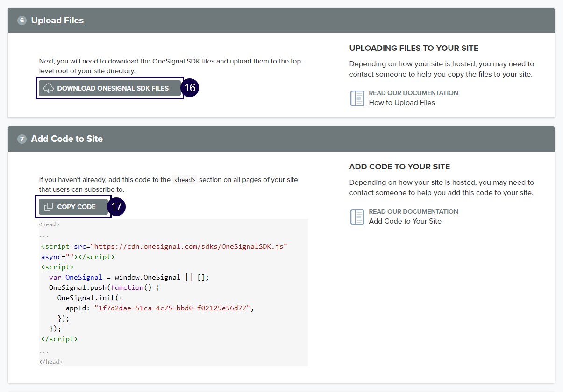The height and width of the screenshot is (392, 563).
Task: Click the dark circle marker labeled 16
Action: coord(190,88)
